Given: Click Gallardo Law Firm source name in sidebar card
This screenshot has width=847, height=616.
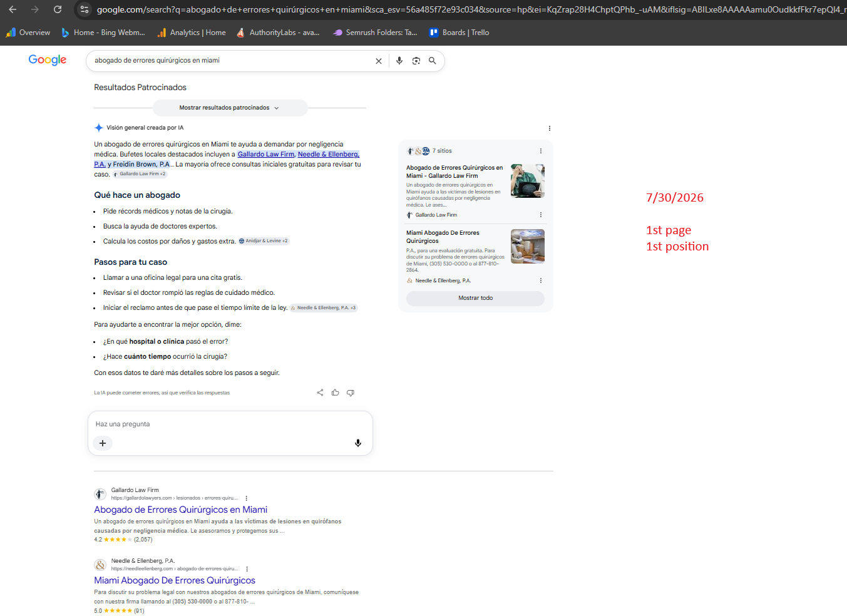Looking at the screenshot, I should pos(436,215).
